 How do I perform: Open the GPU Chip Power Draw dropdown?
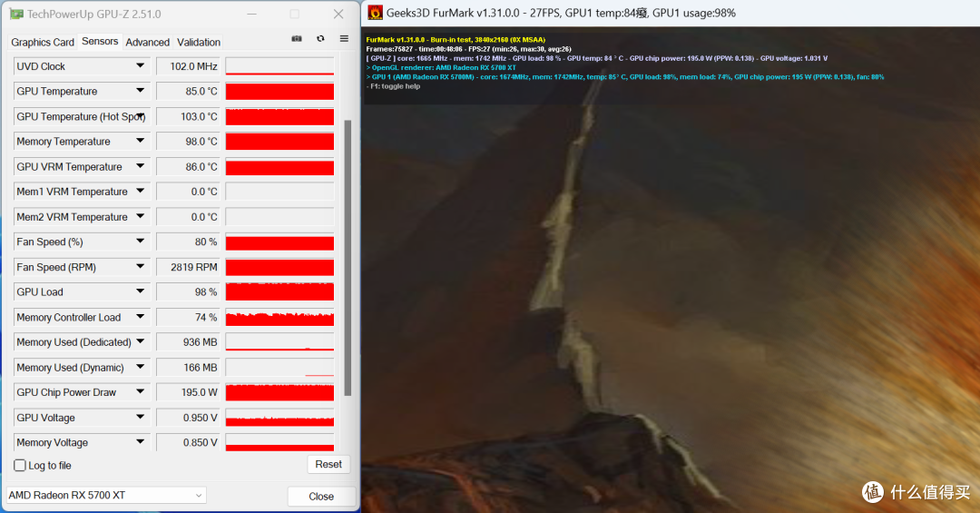point(140,392)
